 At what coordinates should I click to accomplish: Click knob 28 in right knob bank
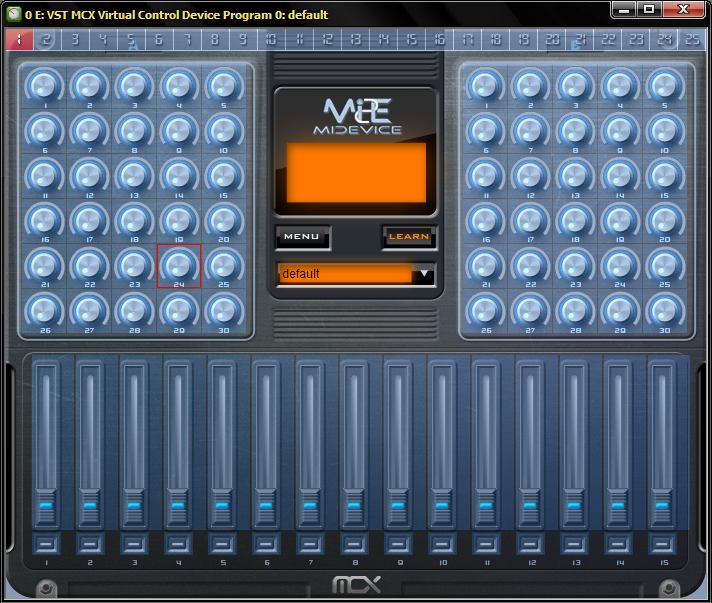tap(575, 311)
